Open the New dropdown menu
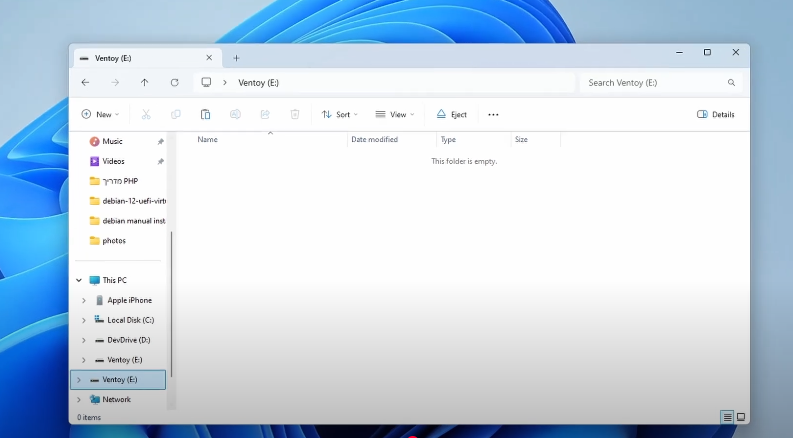The height and width of the screenshot is (438, 793). point(100,114)
